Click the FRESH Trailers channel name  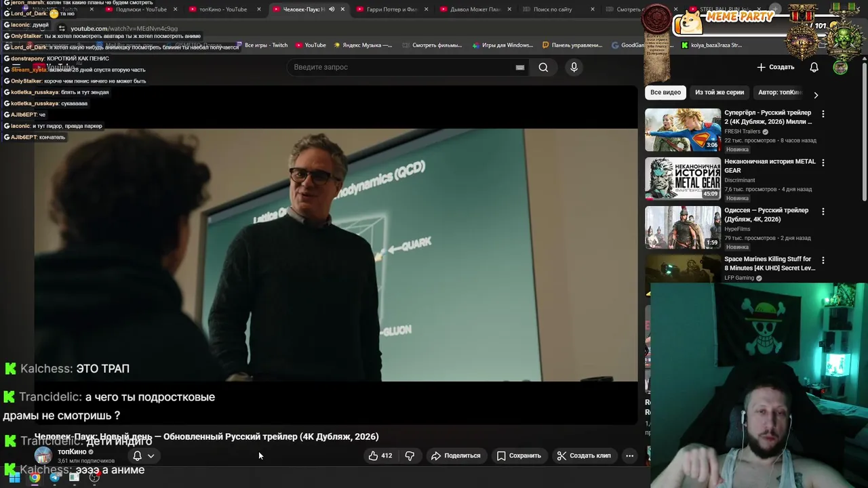point(742,131)
